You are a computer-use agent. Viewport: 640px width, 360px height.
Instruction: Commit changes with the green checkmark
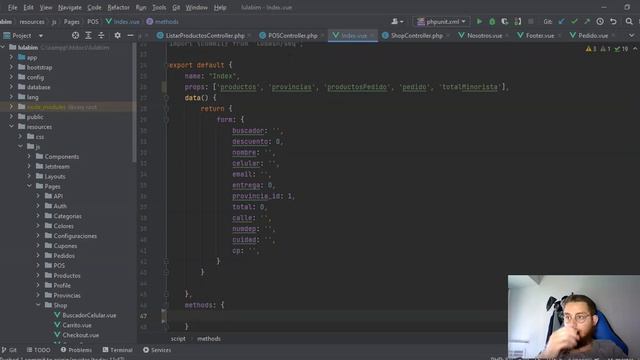[x=574, y=21]
